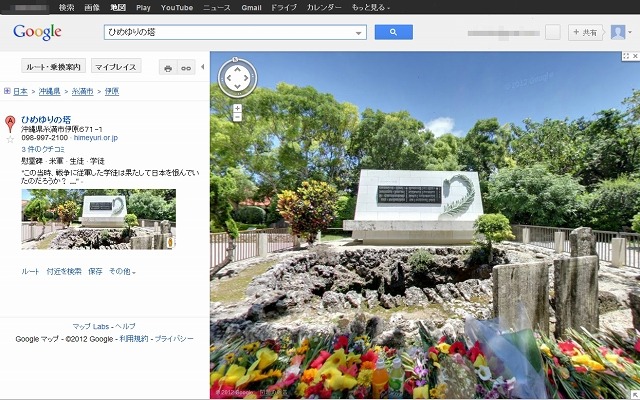This screenshot has width=640, height=400.
Task: Open 利用規約 terms link
Action: (133, 339)
